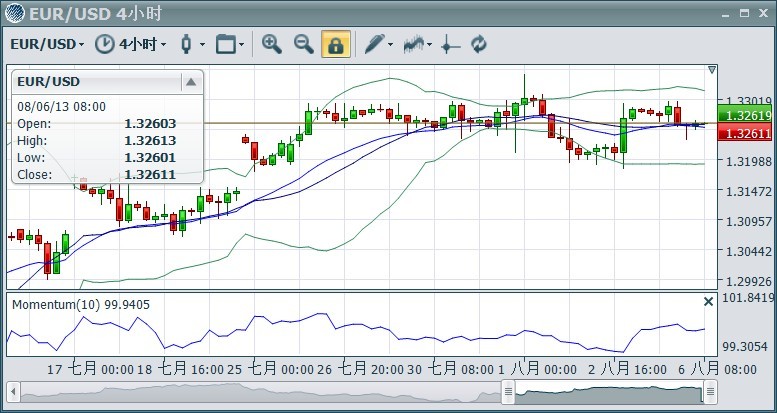Click the left arrow of the overview scrollbar
Image resolution: width=777 pixels, height=413 pixels.
pos(13,393)
